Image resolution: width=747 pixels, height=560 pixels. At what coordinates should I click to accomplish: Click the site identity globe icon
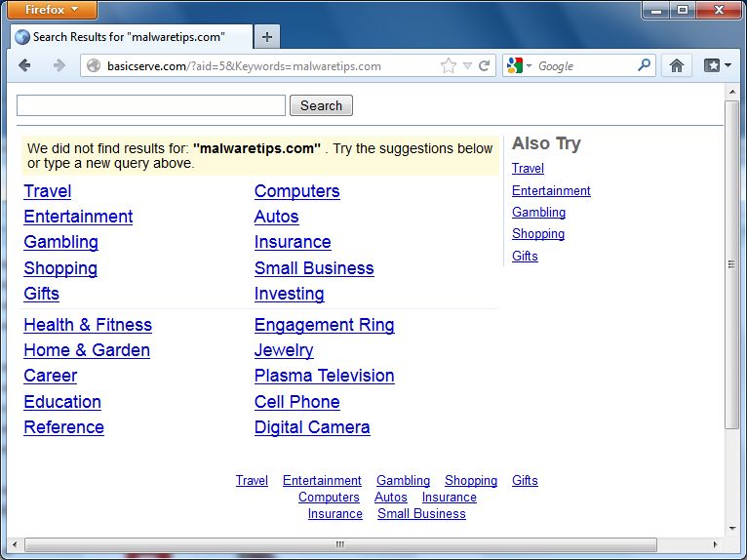[94, 65]
